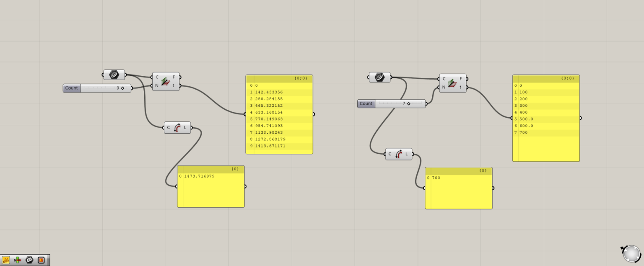The image size is (644, 266).
Task: Click the Count label of the right slider
Action: pyautogui.click(x=366, y=103)
